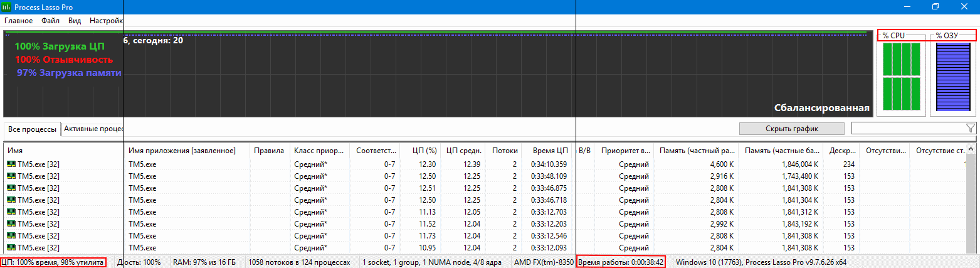Screen dimensions: 980x268
Task: Click status bar 1058 потоков в 124 процессах
Action: coord(299,262)
